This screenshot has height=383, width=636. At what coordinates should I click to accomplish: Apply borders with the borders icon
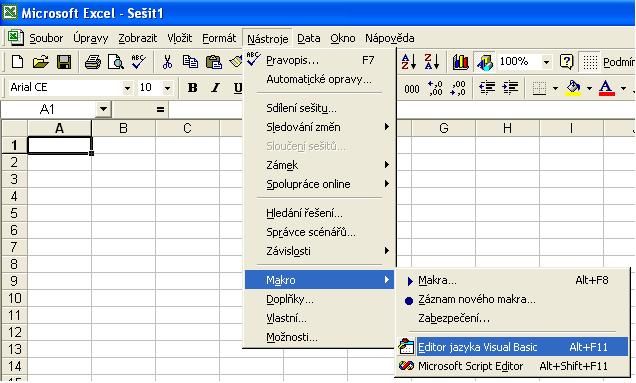pos(539,88)
